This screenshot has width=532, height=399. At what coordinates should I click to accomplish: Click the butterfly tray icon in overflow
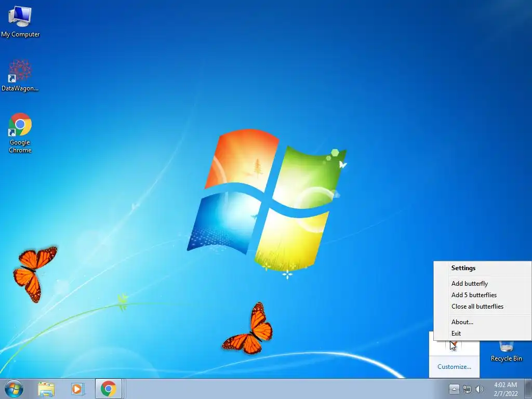(454, 345)
